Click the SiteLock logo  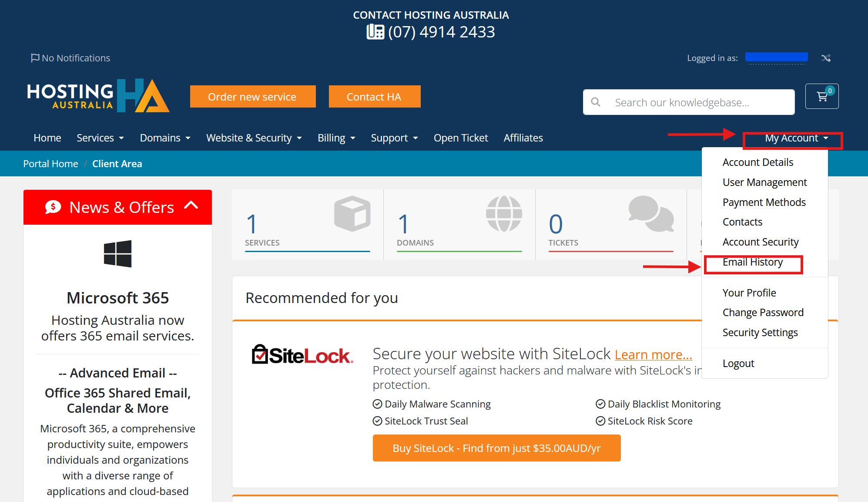click(x=302, y=355)
